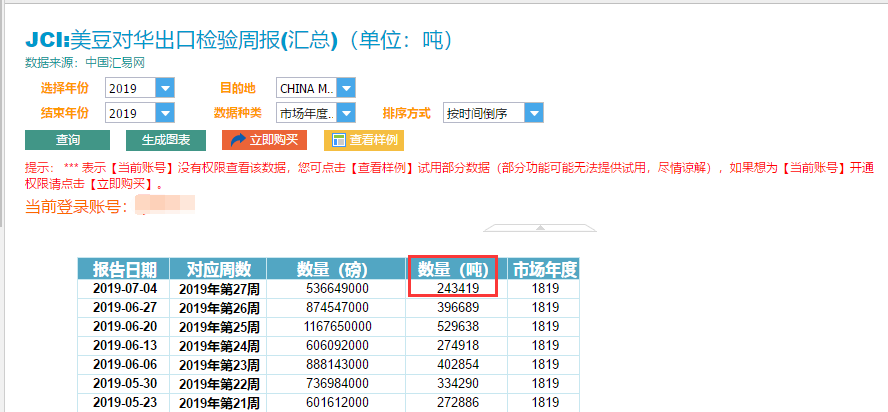Select the highlighted 243419 tonnage cell
Image resolution: width=888 pixels, height=412 pixels.
click(x=456, y=288)
